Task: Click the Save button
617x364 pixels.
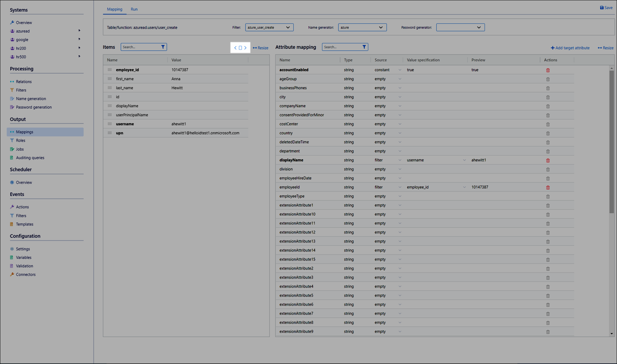Action: [606, 8]
